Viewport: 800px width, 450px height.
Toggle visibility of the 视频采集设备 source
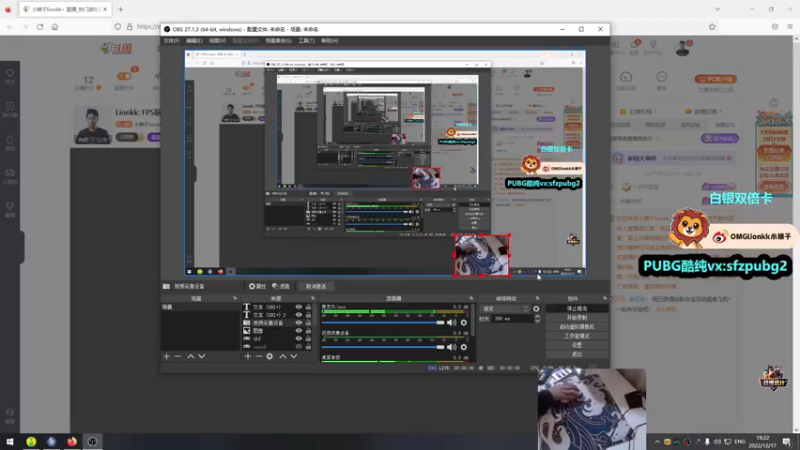298,322
